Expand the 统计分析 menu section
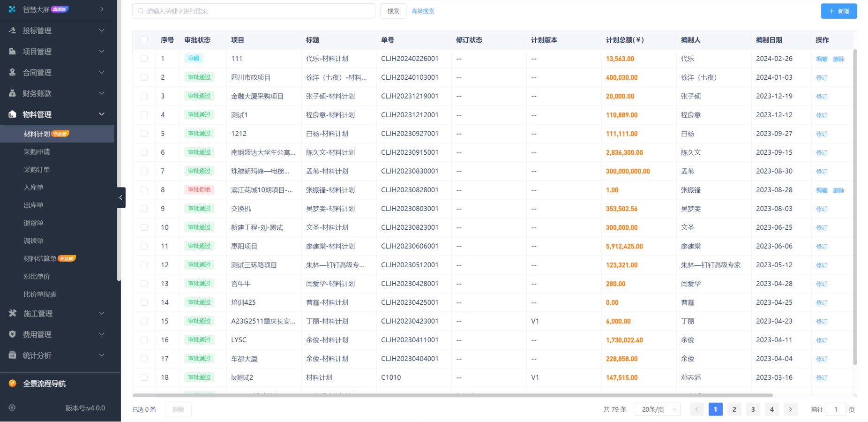 tap(101, 355)
